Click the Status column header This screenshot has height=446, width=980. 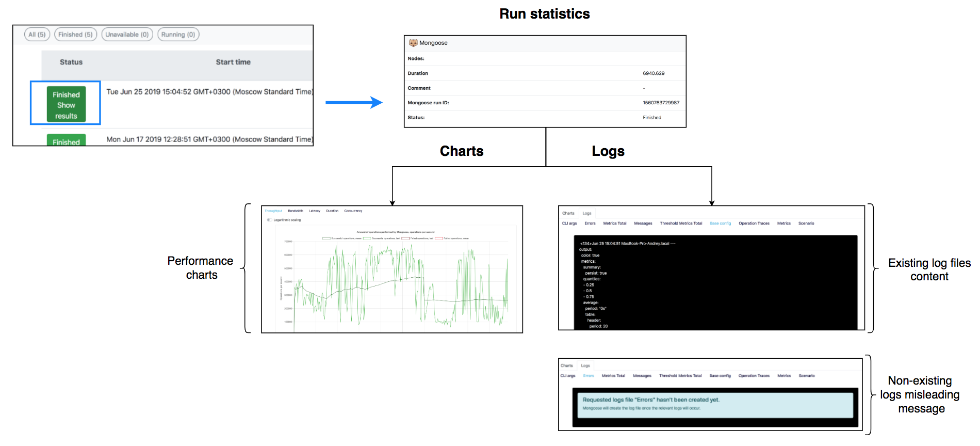(x=71, y=62)
